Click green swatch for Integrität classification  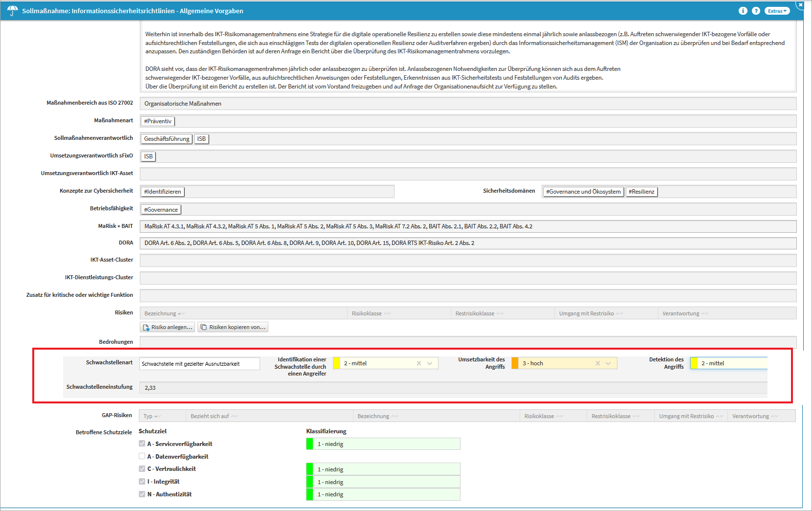309,482
